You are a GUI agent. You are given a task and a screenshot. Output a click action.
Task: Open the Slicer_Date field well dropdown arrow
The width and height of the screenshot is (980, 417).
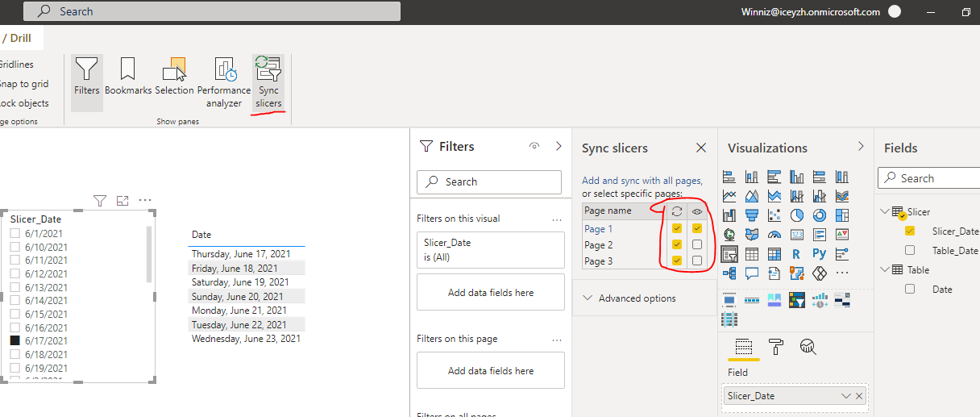tap(846, 396)
